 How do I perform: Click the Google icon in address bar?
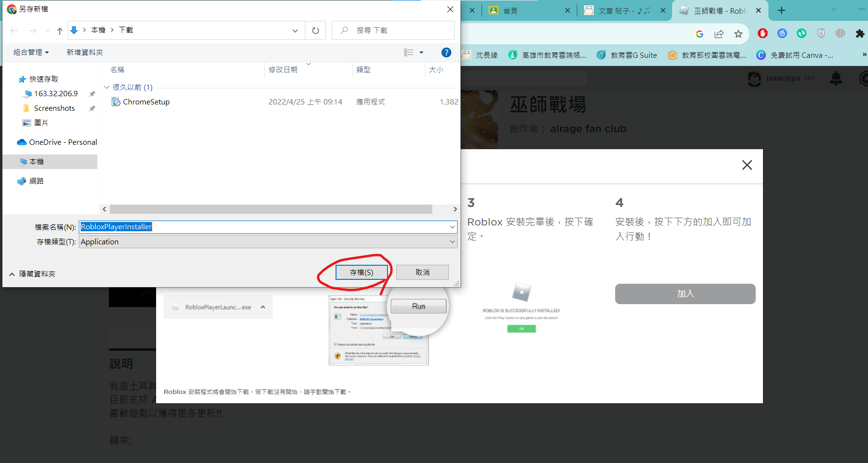699,34
